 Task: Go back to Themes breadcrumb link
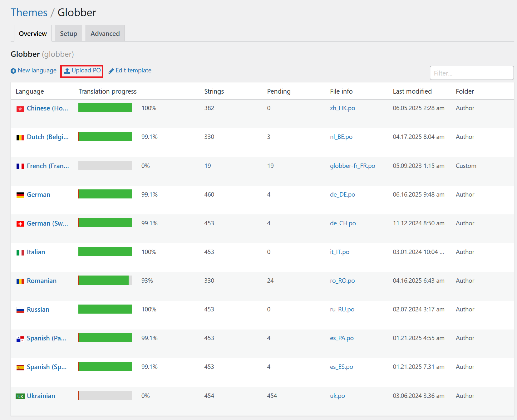[29, 12]
